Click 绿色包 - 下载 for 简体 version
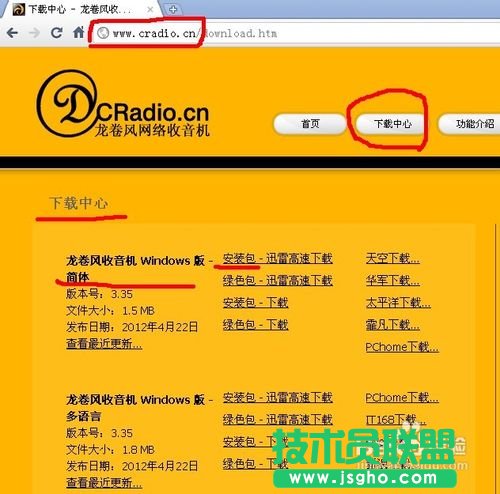 pos(255,325)
